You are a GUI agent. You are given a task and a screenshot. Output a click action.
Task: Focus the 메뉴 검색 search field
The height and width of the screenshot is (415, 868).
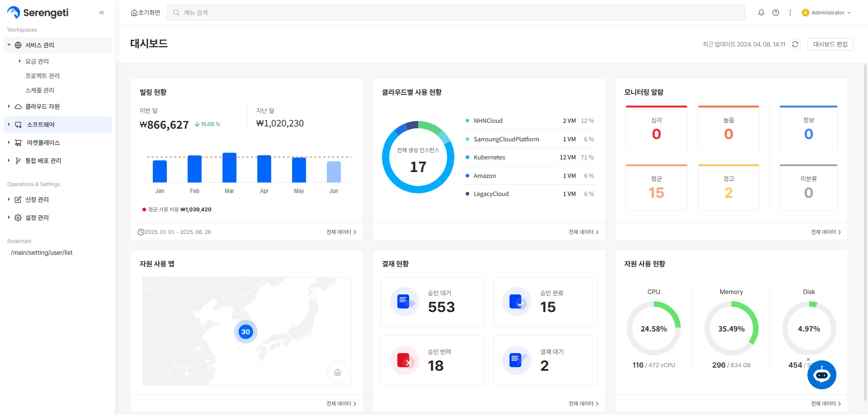click(x=456, y=13)
